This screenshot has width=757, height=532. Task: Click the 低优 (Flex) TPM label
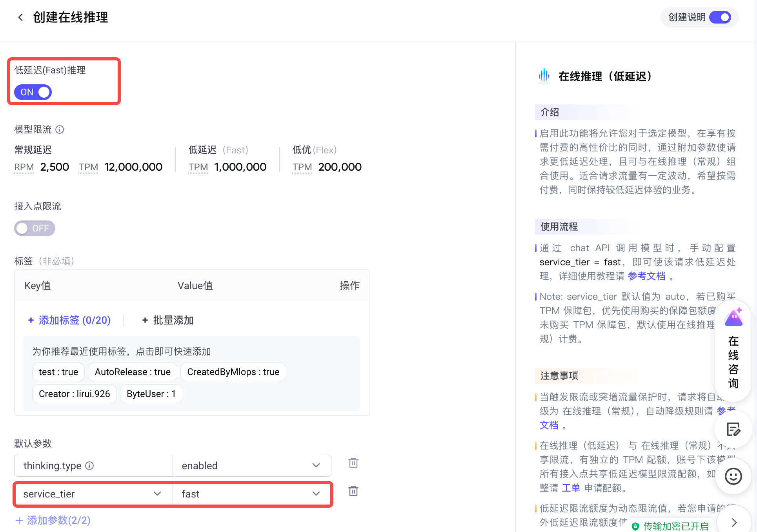pyautogui.click(x=302, y=167)
